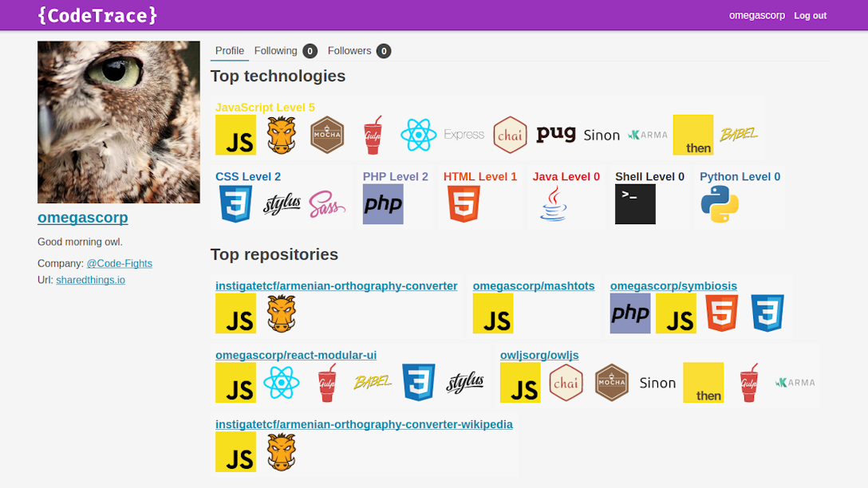Click the owl profile photo

click(118, 121)
